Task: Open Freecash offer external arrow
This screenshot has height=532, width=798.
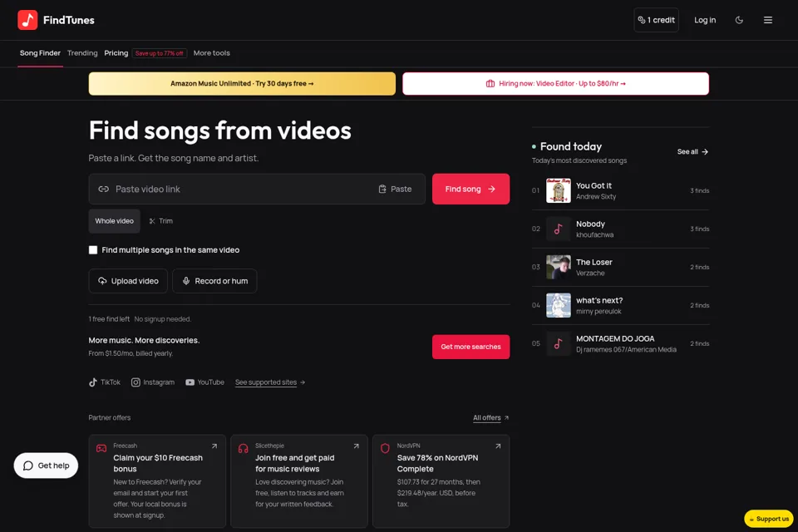Action: tap(214, 446)
